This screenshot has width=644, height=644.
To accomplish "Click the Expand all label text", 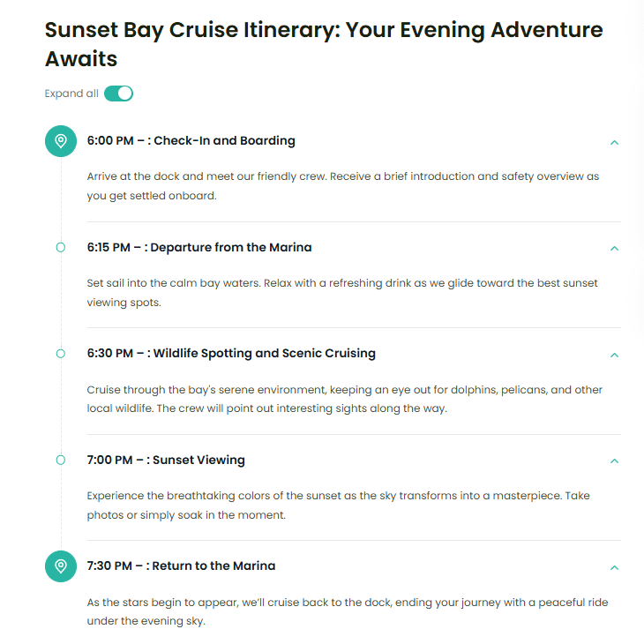I will click(x=71, y=94).
